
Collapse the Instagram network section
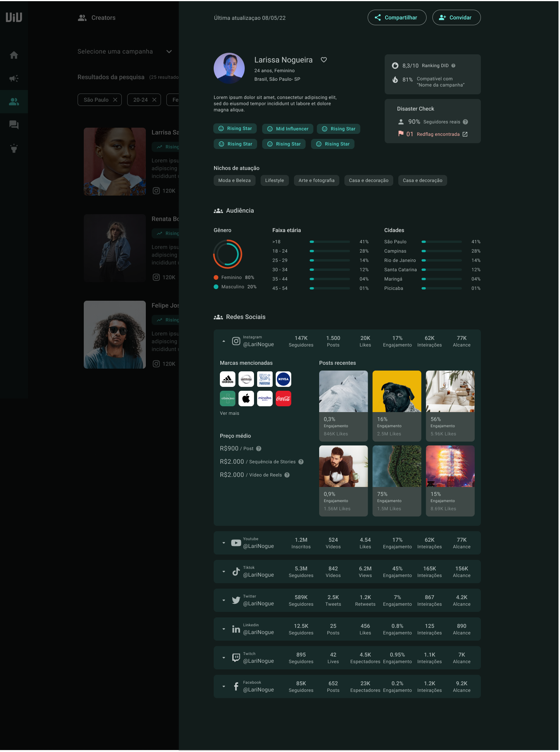pos(224,341)
